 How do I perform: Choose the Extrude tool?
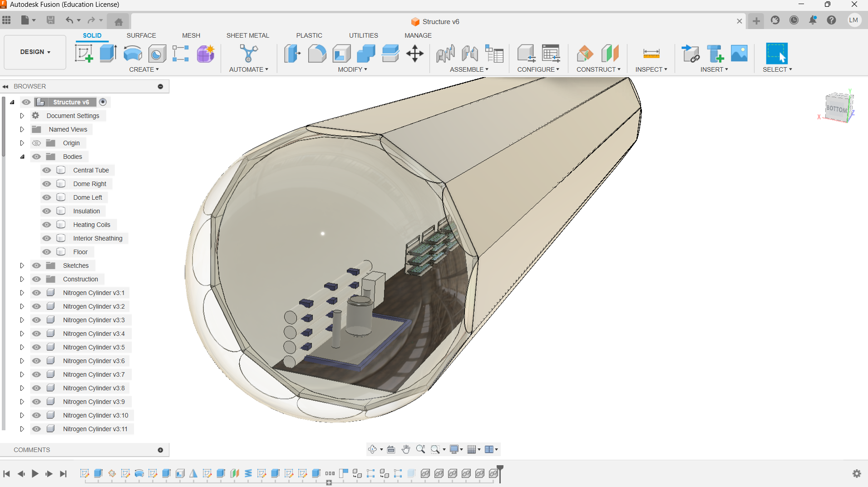click(x=108, y=54)
